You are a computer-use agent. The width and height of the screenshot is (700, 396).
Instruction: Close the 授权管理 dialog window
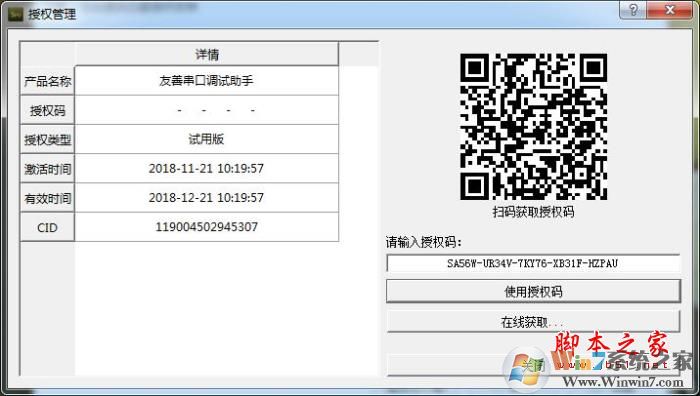pos(670,10)
